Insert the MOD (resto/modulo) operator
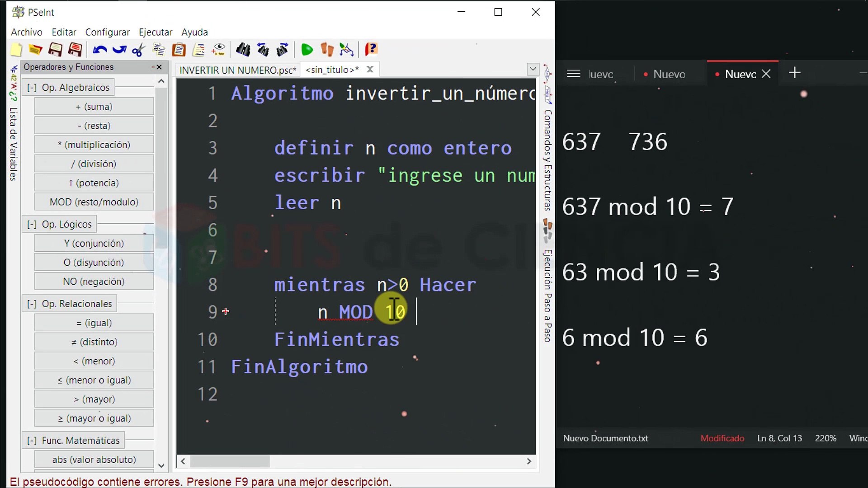 click(94, 202)
